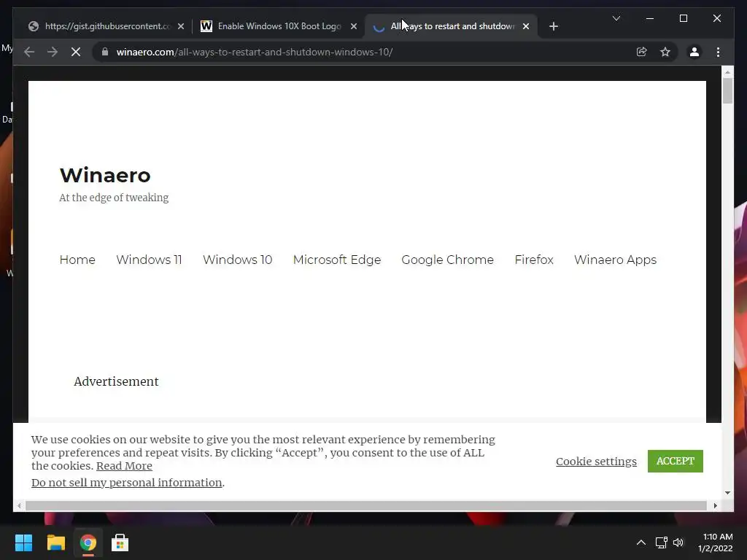Screen dimensions: 747x560
Task: Click Do not sell my personal information
Action: coord(127,483)
